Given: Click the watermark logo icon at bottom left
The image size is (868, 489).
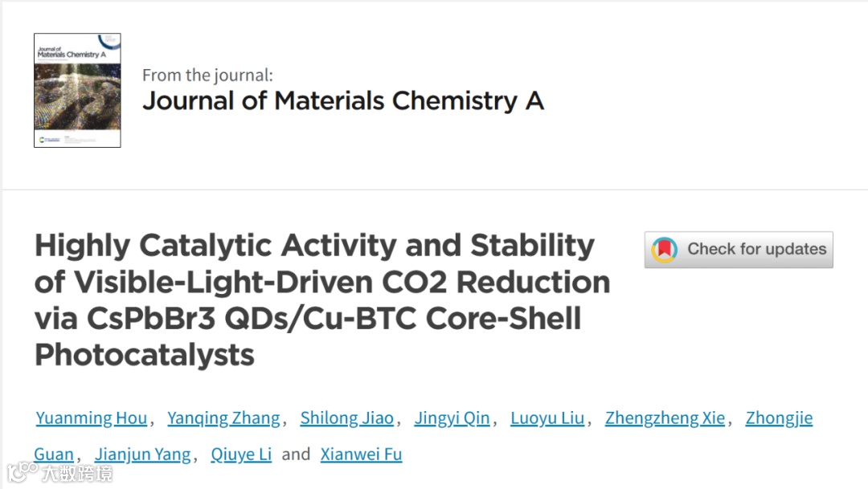Looking at the screenshot, I should pyautogui.click(x=22, y=471).
